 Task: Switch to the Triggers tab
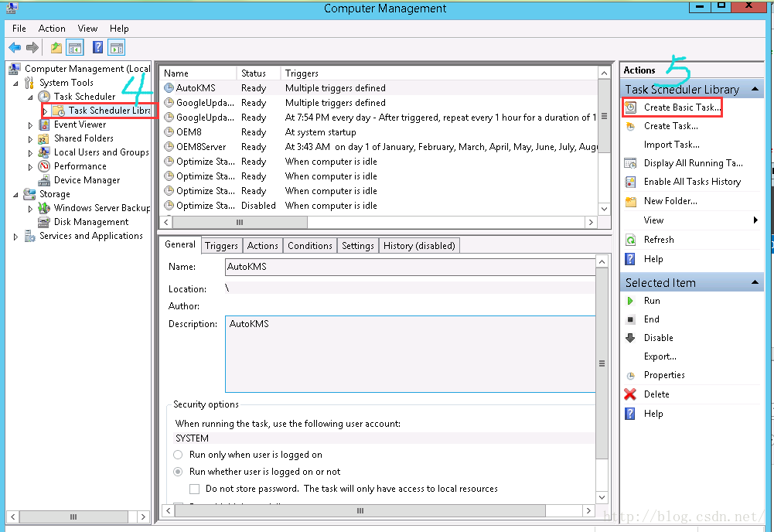click(221, 246)
